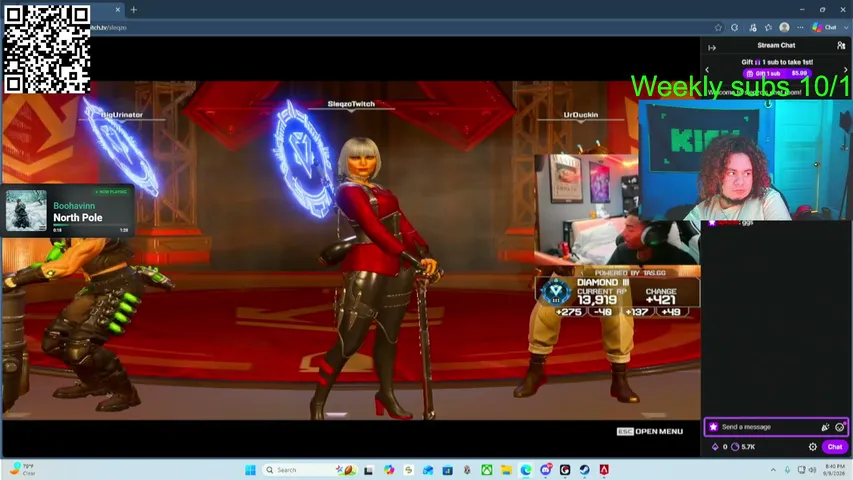The image size is (853, 480).
Task: Click the star badge in message box
Action: pos(713,427)
